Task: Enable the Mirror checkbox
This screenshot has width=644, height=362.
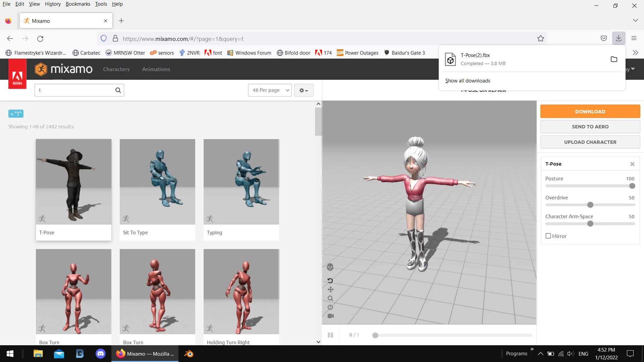Action: [548, 236]
